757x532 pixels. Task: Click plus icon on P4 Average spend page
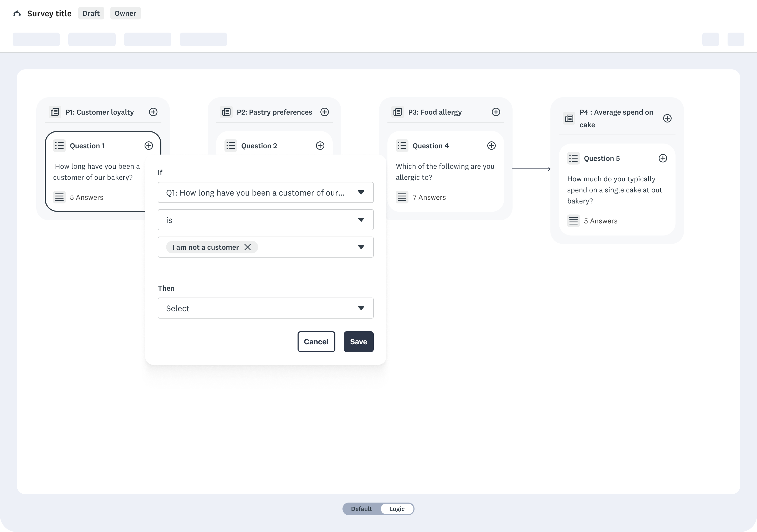(667, 118)
